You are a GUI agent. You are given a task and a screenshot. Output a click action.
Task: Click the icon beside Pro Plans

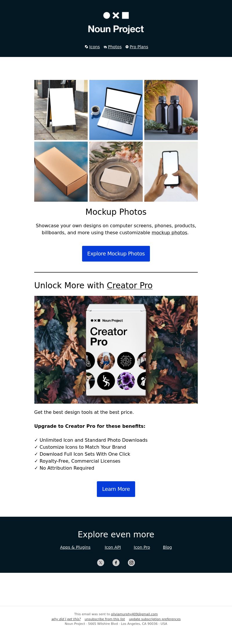tap(127, 47)
